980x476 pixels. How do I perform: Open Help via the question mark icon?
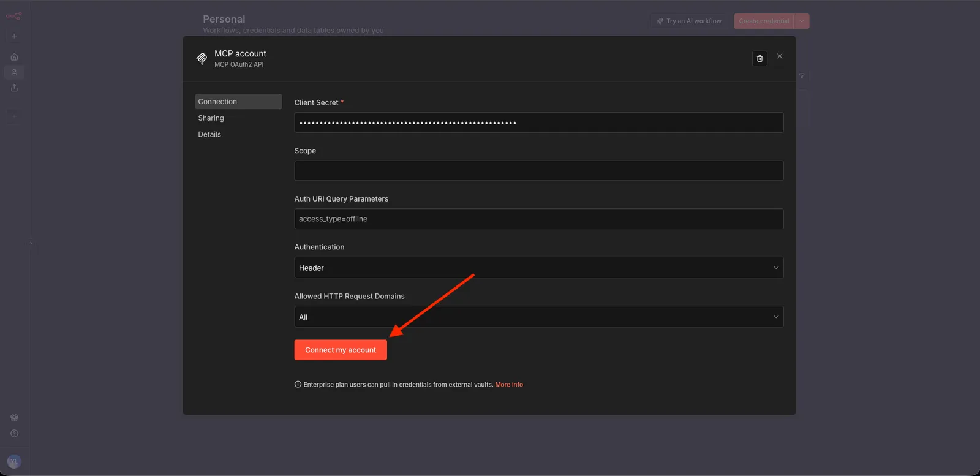tap(14, 434)
